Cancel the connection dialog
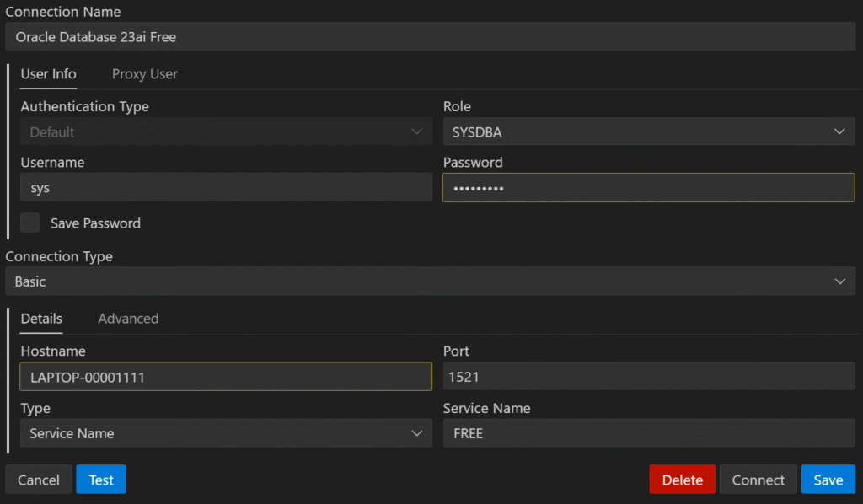The image size is (863, 504). [x=39, y=480]
